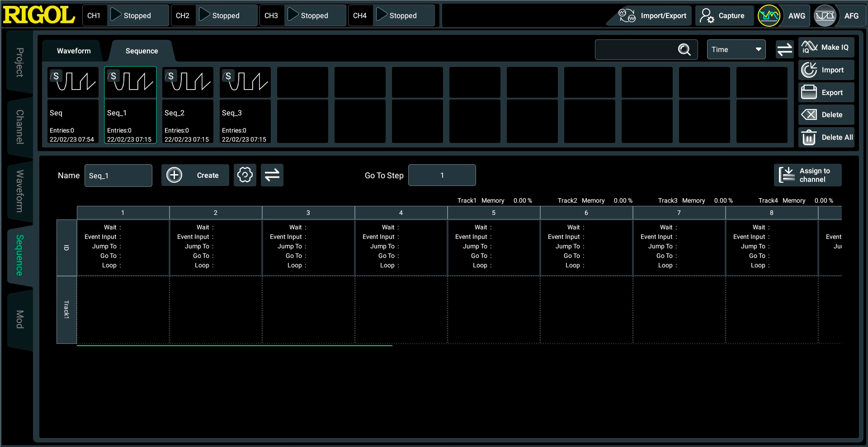Click the Make IQ icon button
This screenshot has height=447, width=868.
(x=809, y=48)
